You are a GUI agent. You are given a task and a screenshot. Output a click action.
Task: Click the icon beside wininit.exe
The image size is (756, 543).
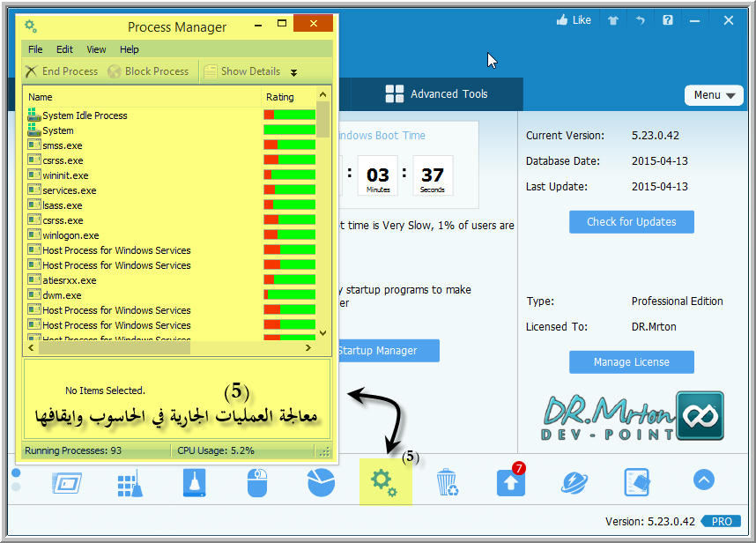click(33, 175)
